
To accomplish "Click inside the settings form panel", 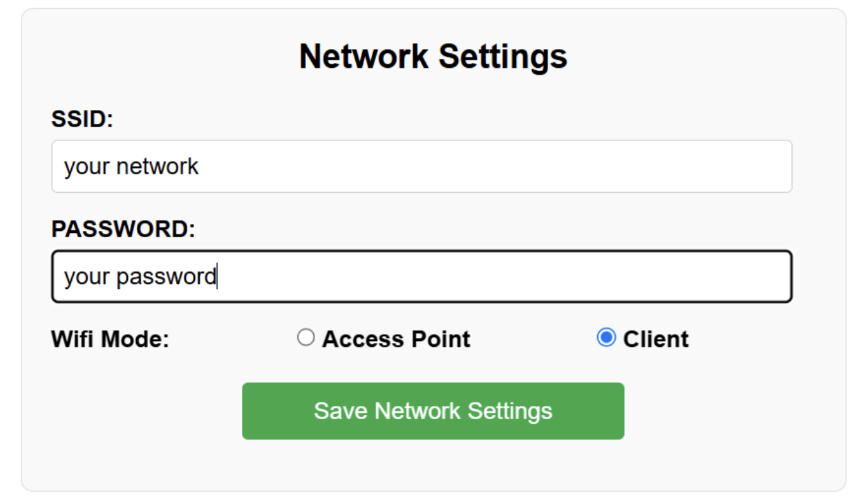I will (434, 463).
